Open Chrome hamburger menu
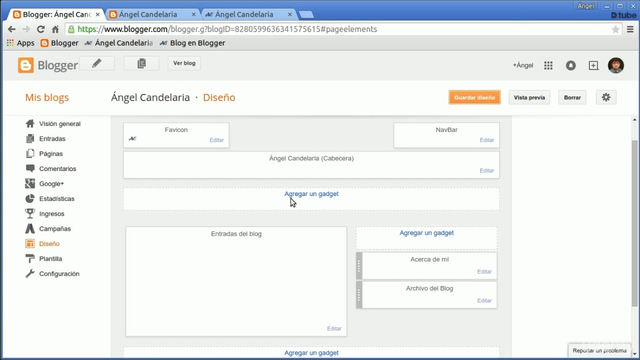The height and width of the screenshot is (360, 640). [630, 29]
